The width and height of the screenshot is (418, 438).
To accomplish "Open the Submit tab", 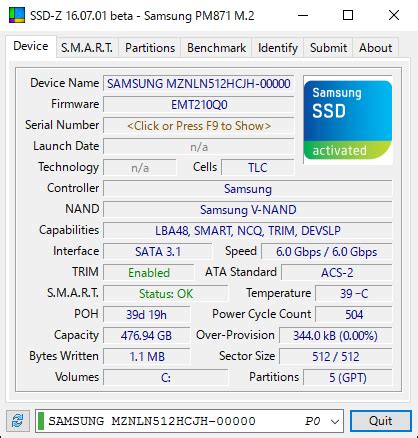I will coord(328,48).
